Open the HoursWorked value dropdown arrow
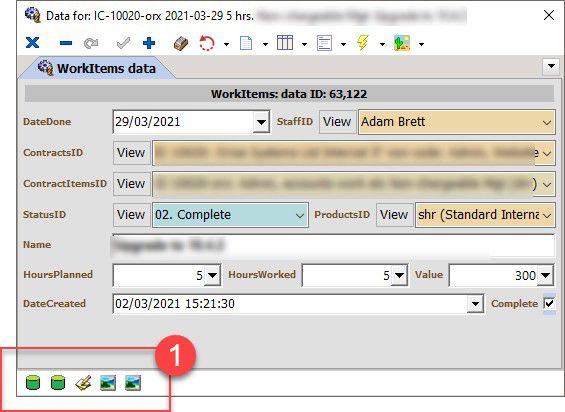 tap(399, 275)
